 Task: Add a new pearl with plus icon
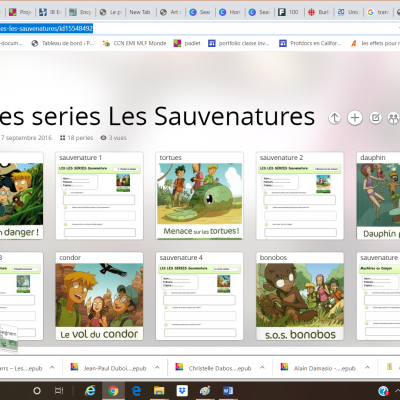[x=355, y=118]
